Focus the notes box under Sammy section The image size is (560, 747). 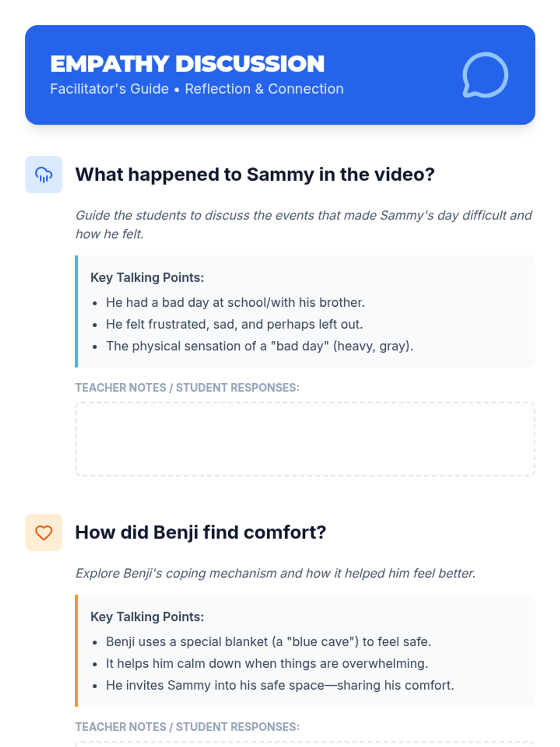305,439
